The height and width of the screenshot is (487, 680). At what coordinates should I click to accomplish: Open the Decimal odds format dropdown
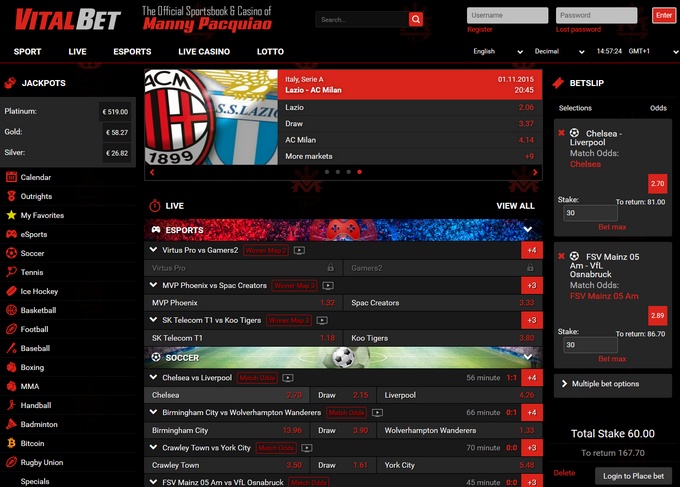click(559, 52)
